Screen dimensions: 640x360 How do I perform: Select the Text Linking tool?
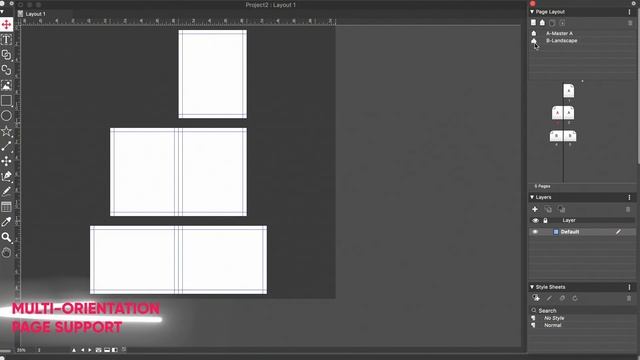pos(6,55)
